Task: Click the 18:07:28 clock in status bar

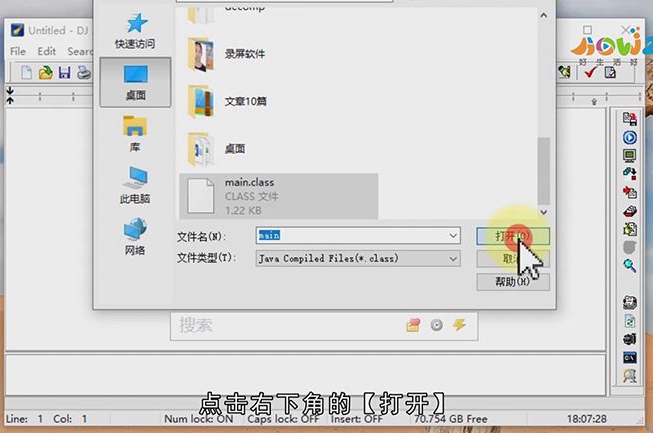Action: [587, 418]
